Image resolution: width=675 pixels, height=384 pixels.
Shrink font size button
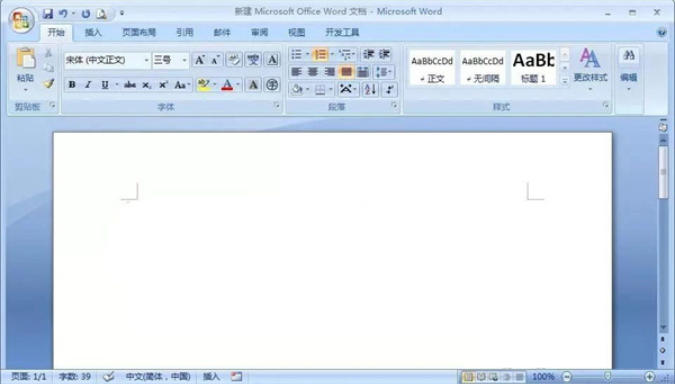pyautogui.click(x=215, y=60)
